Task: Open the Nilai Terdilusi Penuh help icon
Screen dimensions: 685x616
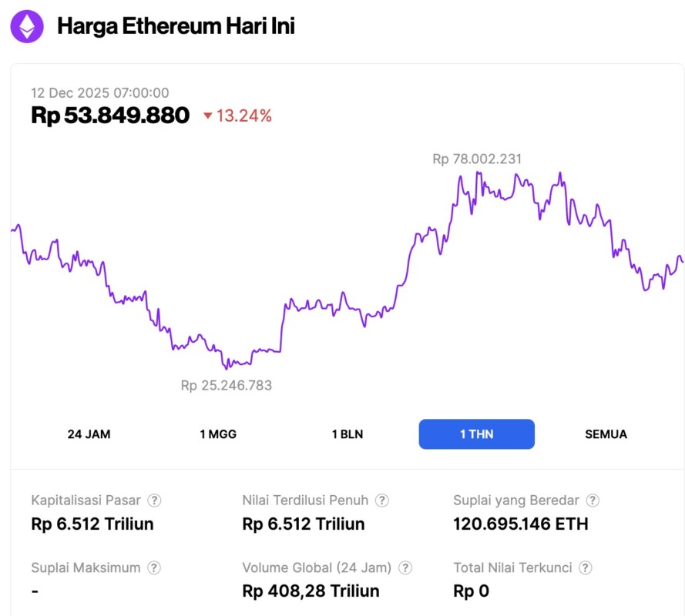Action: coord(381,500)
